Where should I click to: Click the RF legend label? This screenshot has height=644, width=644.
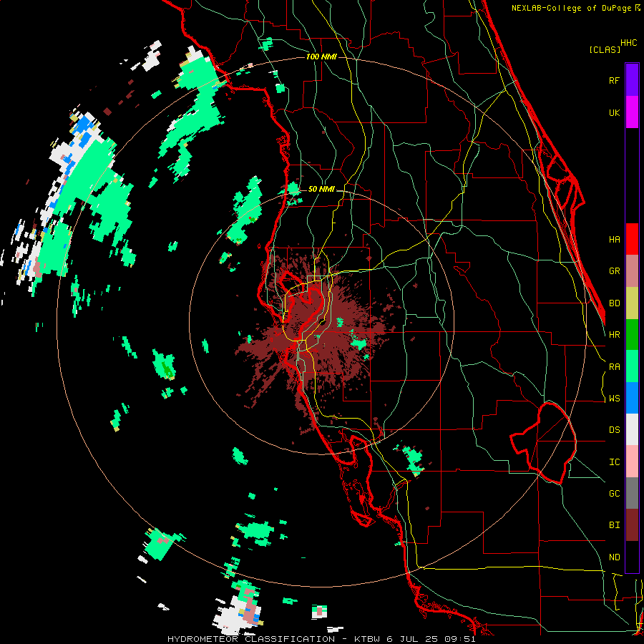coord(614,80)
